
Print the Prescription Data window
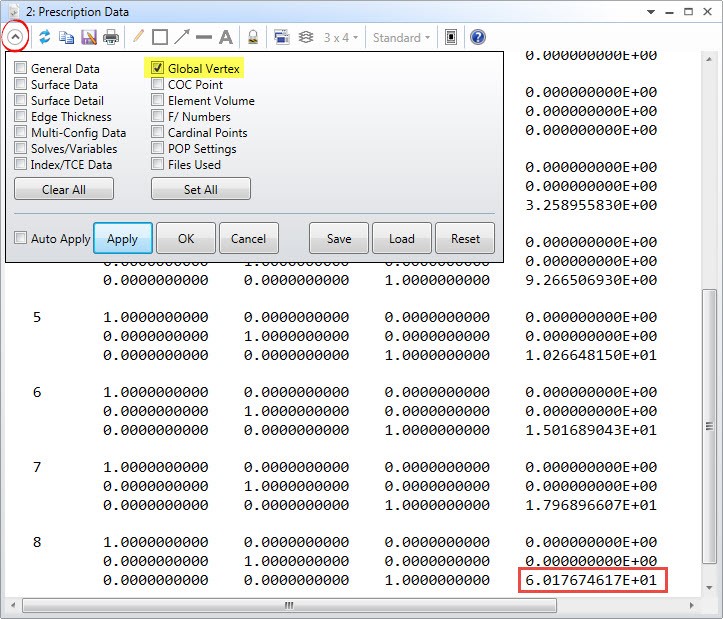111,37
